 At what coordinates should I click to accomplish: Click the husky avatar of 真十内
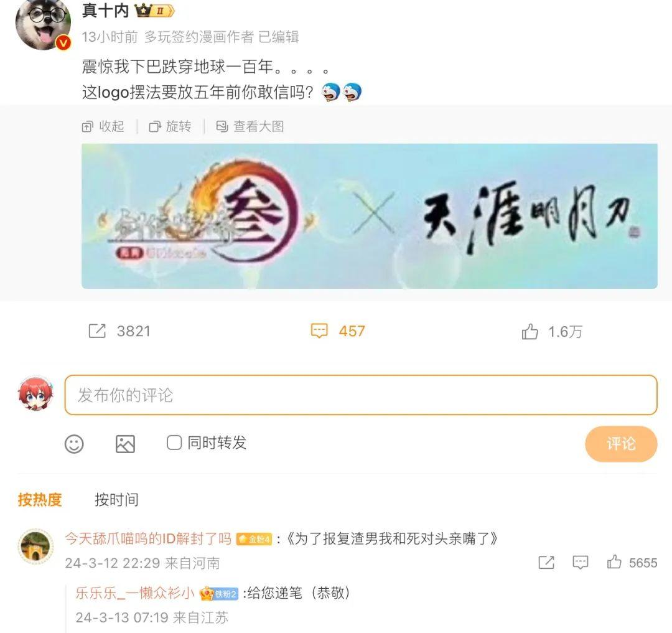pyautogui.click(x=44, y=24)
